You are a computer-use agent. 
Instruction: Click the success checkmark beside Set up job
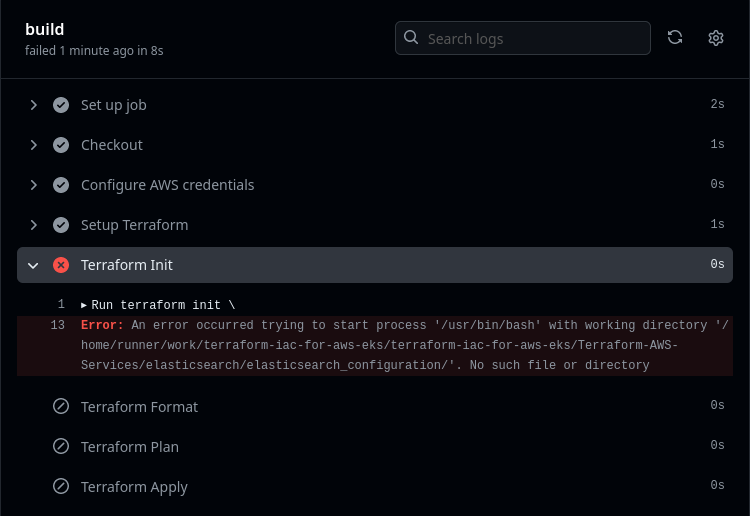pos(61,105)
